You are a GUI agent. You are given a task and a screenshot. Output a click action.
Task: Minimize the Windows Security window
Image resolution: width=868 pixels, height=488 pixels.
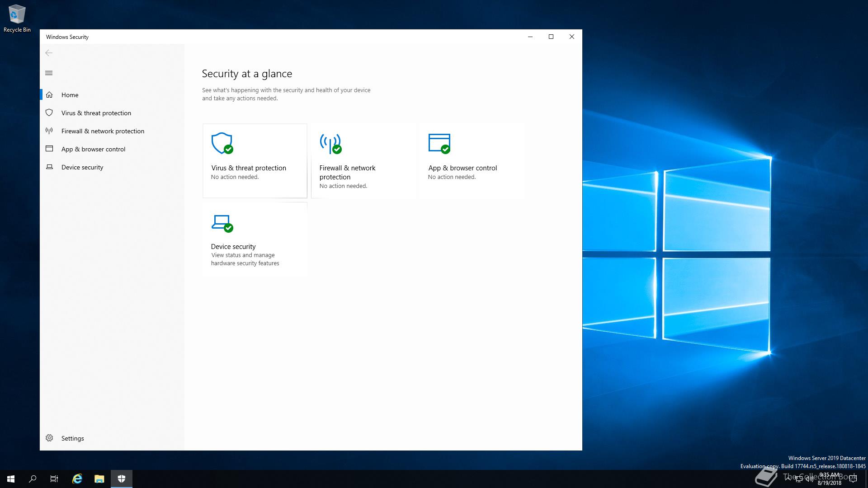coord(530,37)
